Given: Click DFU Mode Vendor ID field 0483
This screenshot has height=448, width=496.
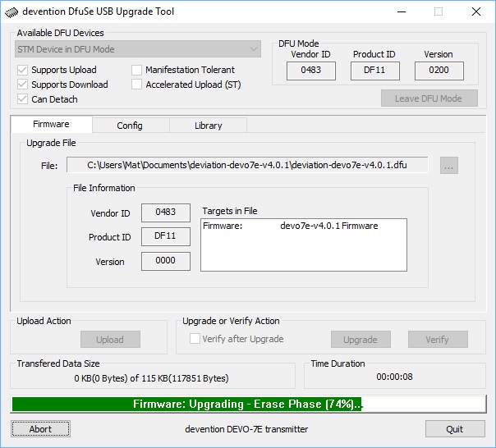Looking at the screenshot, I should 311,71.
